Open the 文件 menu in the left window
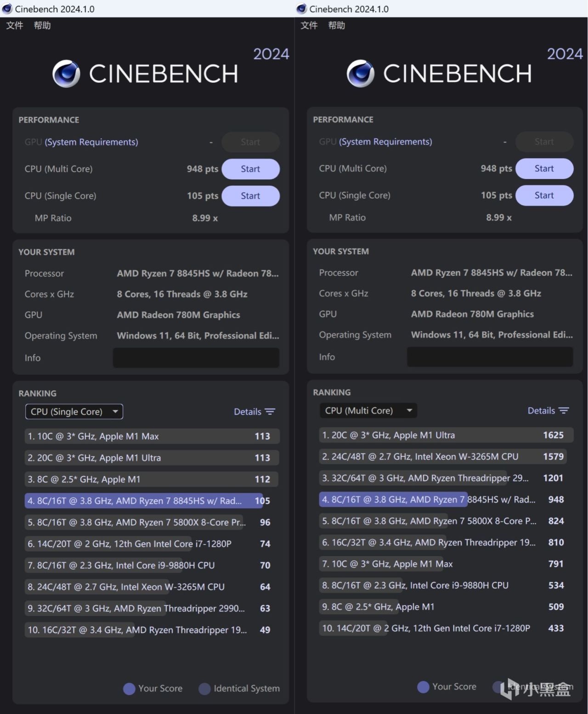This screenshot has width=588, height=714. click(x=15, y=25)
